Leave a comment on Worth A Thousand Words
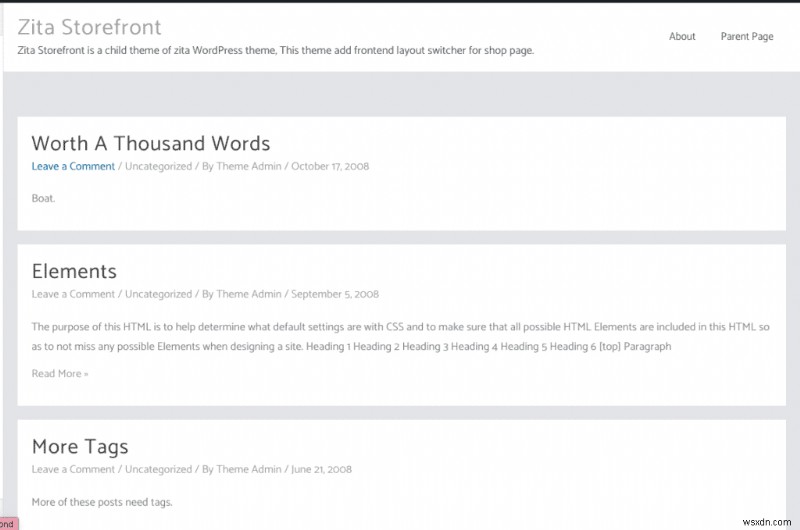The image size is (800, 530). [x=73, y=166]
